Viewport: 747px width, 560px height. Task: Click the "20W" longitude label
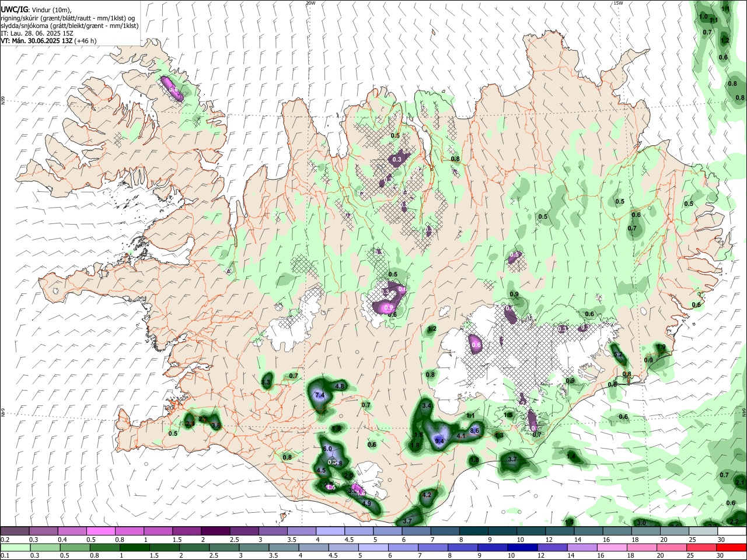coord(310,3)
